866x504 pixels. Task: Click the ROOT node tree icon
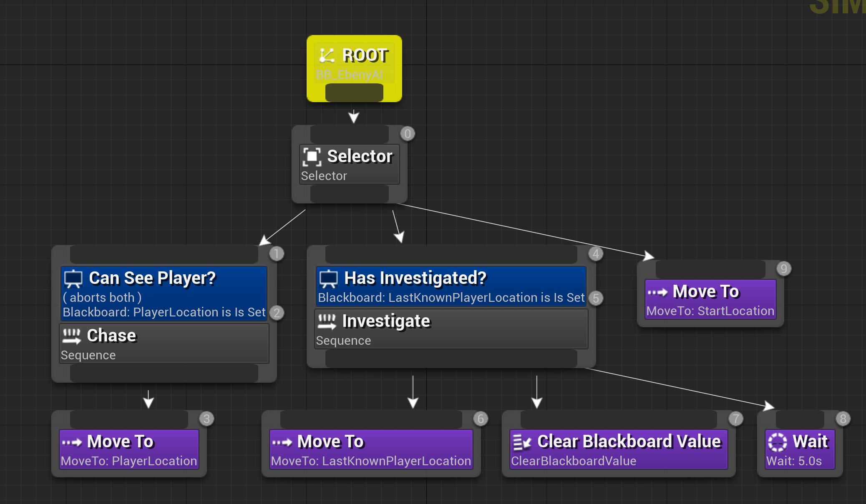(327, 55)
